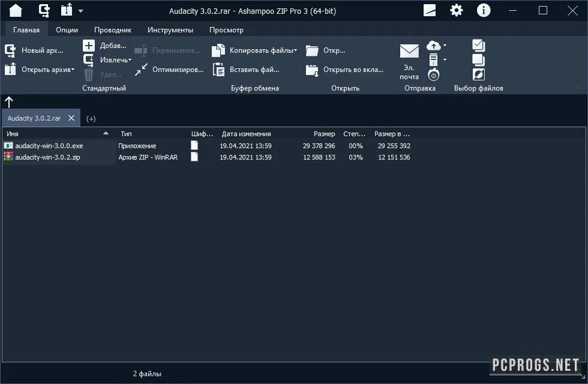
Task: Go up one level with arrow
Action: coord(9,102)
